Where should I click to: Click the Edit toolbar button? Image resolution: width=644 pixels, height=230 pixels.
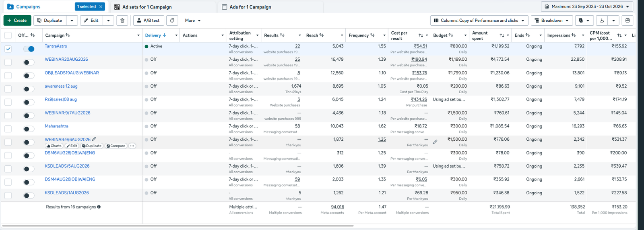coord(91,21)
